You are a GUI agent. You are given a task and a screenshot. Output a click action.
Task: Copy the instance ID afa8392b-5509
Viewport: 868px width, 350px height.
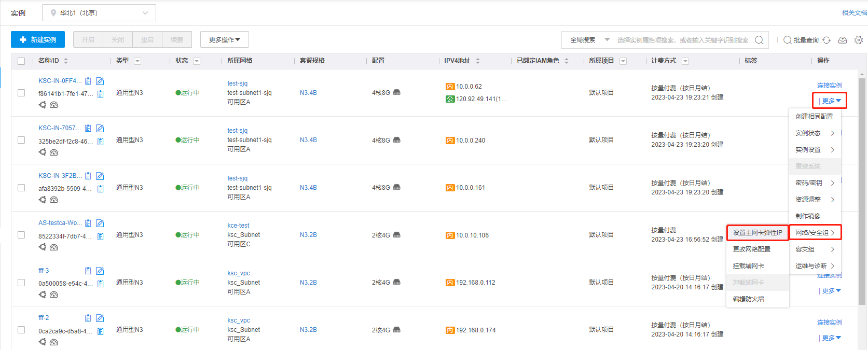[x=101, y=189]
